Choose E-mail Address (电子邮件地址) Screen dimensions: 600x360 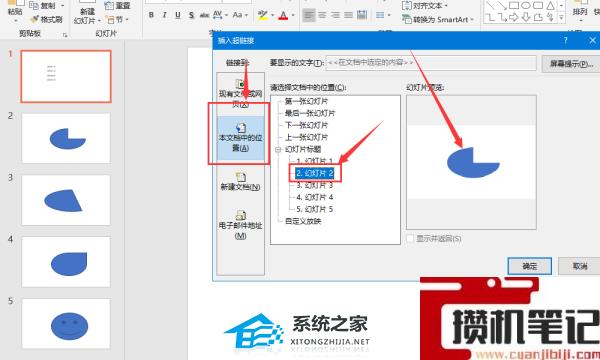(240, 225)
